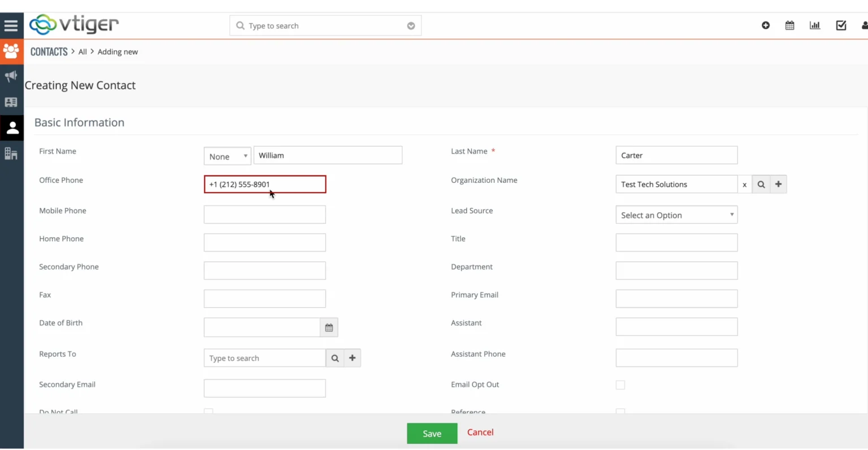Open the main navigation hamburger menu

[x=11, y=25]
